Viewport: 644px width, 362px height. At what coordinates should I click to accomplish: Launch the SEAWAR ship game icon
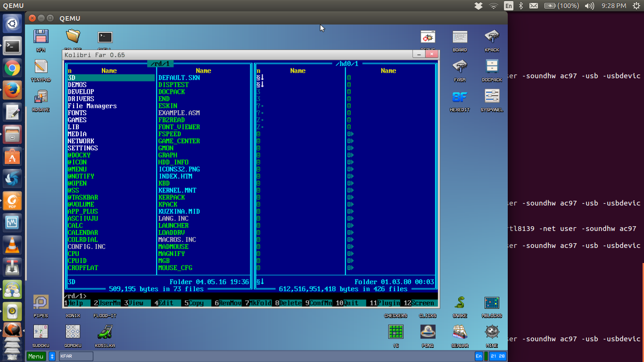pyautogui.click(x=460, y=332)
